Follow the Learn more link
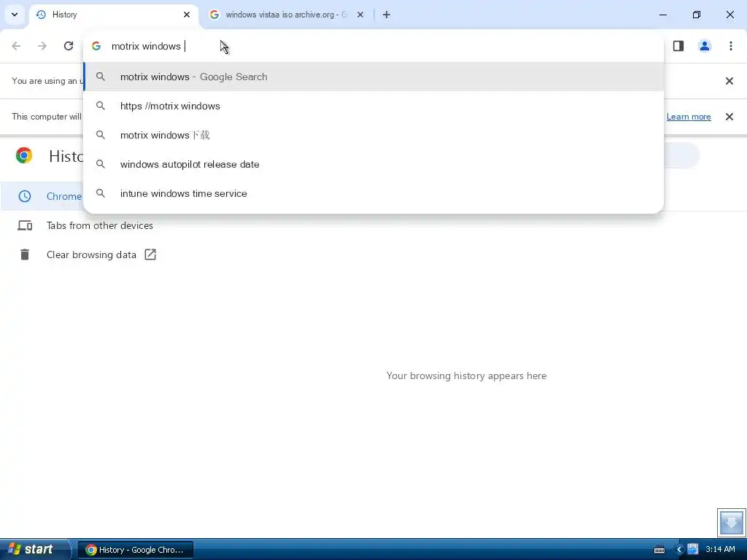Screen dimensions: 747x560 coord(689,117)
